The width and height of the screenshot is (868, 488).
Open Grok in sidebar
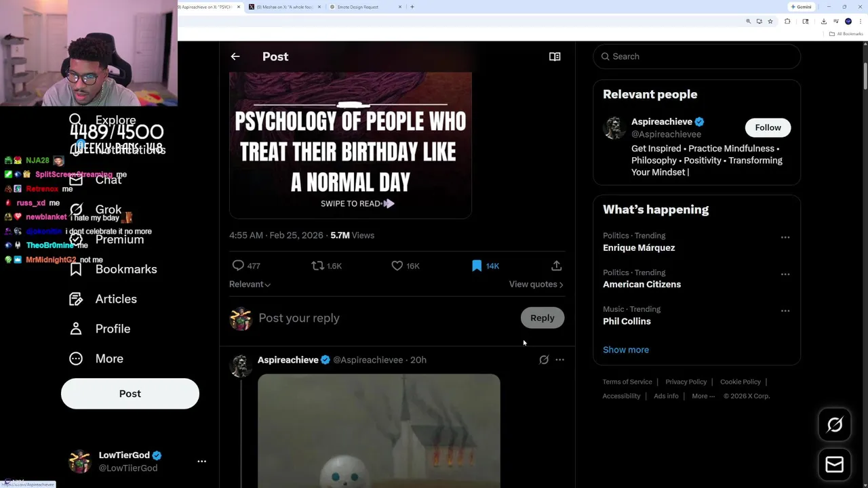[x=96, y=209]
